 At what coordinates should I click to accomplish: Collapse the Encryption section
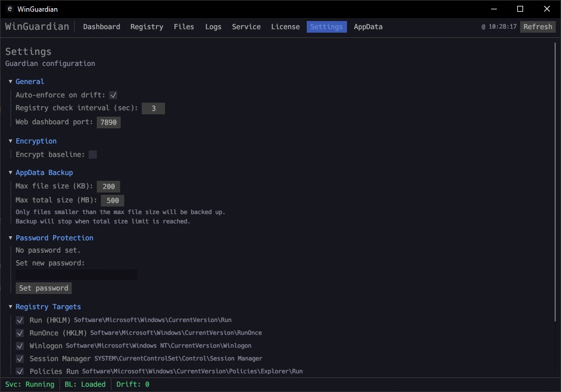[x=10, y=141]
